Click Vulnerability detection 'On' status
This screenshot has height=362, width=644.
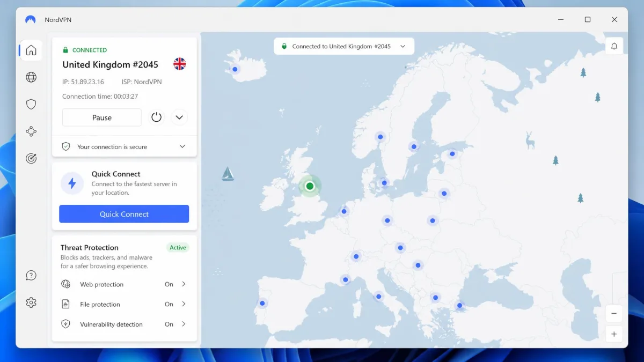(x=169, y=324)
